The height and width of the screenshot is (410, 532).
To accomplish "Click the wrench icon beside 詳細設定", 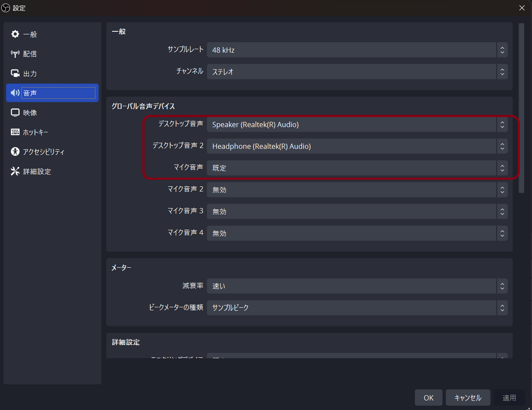I will 15,171.
